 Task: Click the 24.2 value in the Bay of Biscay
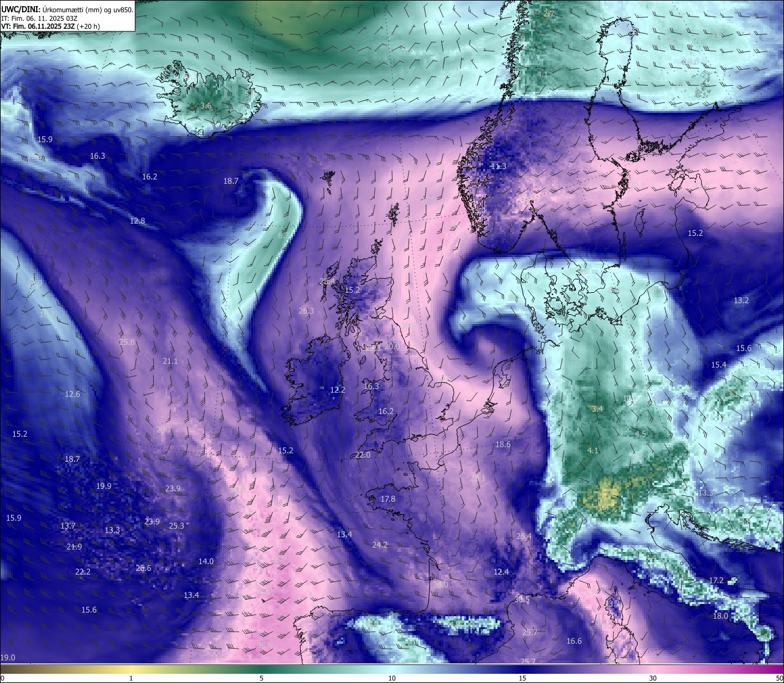pyautogui.click(x=380, y=545)
